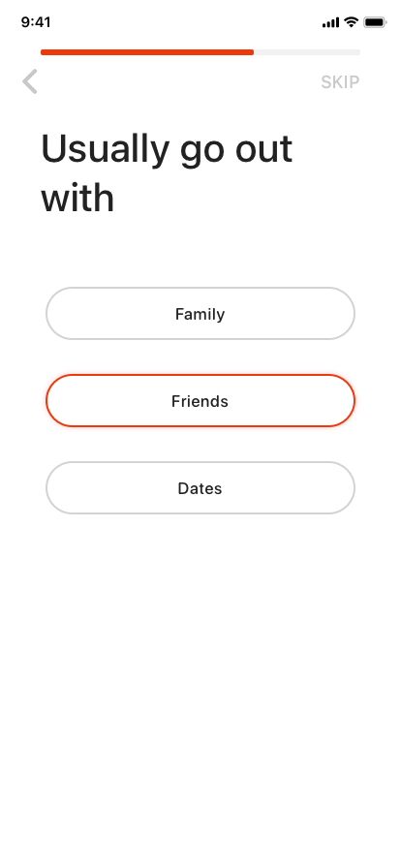Click the 'Usually go out with' heading
The width and height of the screenshot is (401, 868).
167,173
